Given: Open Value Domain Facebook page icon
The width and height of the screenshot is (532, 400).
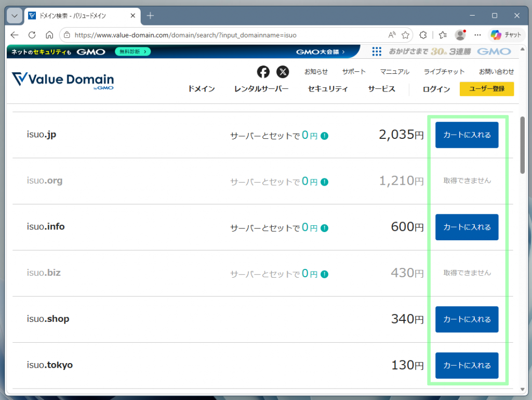Looking at the screenshot, I should point(263,72).
